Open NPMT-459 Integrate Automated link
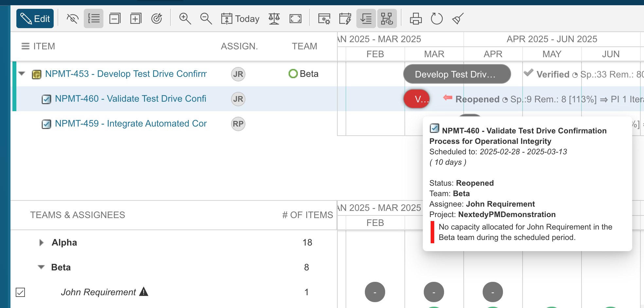The image size is (644, 308). (x=131, y=124)
